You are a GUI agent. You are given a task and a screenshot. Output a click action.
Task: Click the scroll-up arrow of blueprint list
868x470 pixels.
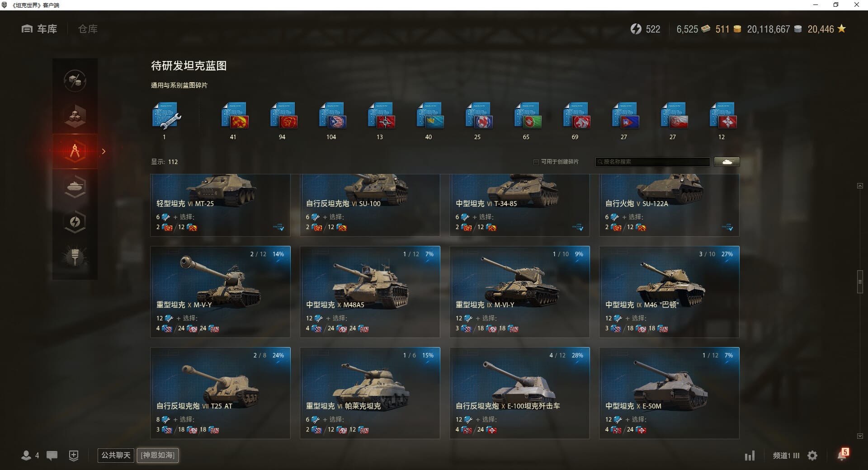[x=860, y=186]
